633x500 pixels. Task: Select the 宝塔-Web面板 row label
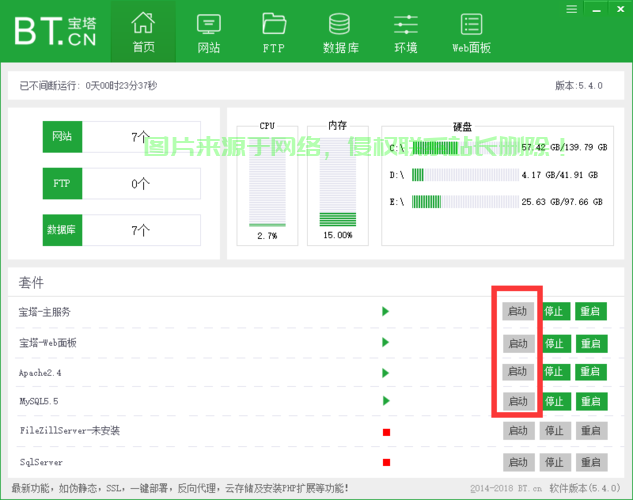tap(48, 343)
